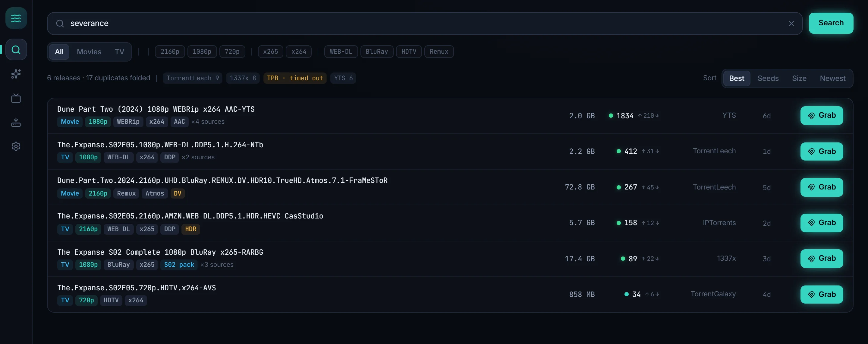Viewport: 868px width, 344px height.
Task: Grab The Expanse S02 Complete RARBG release
Action: [x=822, y=259]
